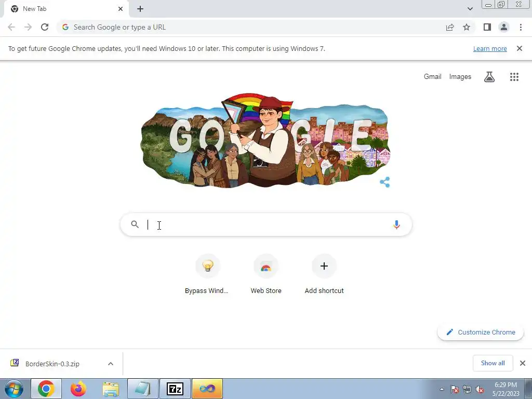
Task: Focus the address bar URL field
Action: point(251,27)
